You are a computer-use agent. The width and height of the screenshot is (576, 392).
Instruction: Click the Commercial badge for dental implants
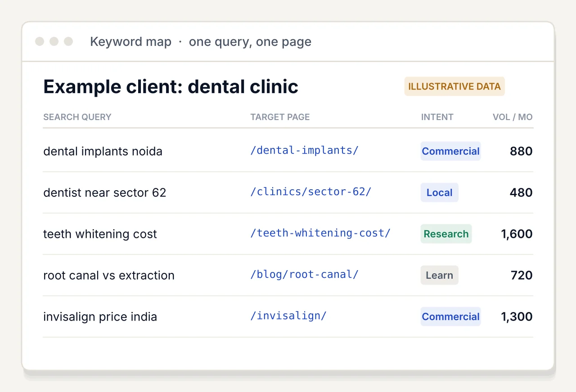[x=450, y=151]
